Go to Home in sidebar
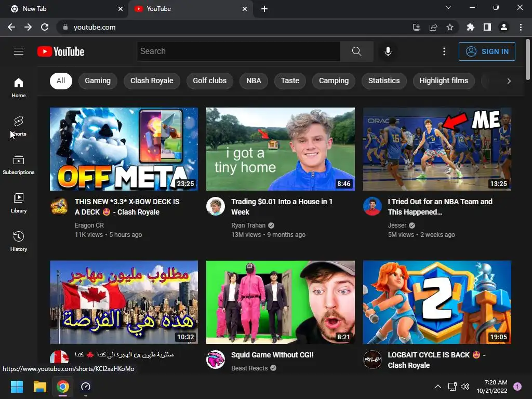The image size is (532, 399). [x=19, y=87]
